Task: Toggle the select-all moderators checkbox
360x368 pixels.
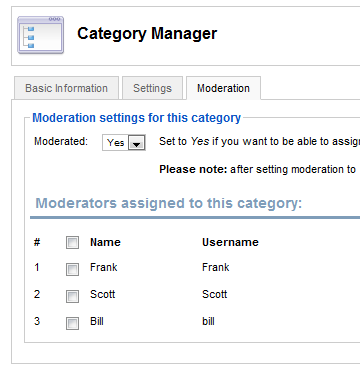Action: click(x=72, y=242)
